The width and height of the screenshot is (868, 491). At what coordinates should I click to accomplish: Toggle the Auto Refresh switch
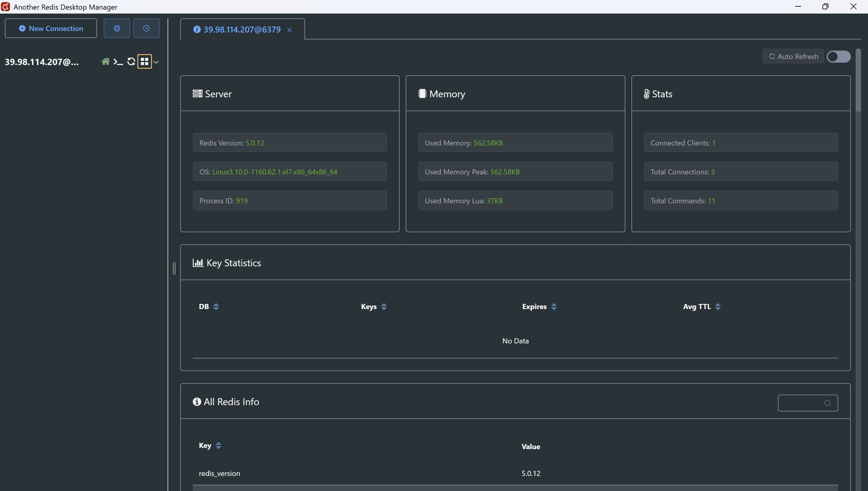[x=839, y=57]
